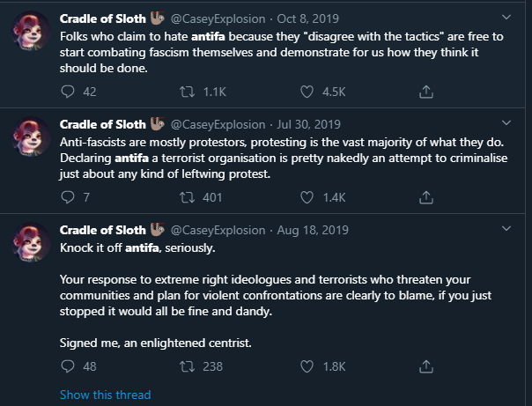Reply to the Aug 18, 2019 tweet

[68, 365]
